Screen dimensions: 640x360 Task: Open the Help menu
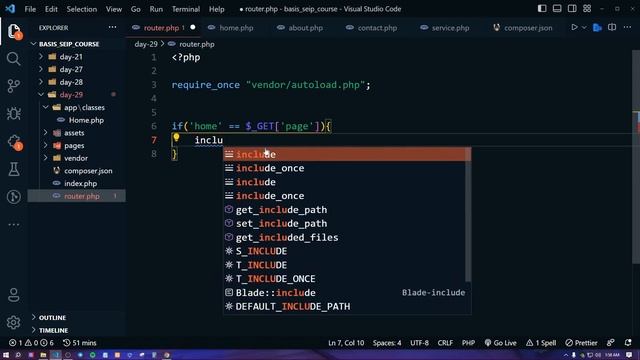(217, 9)
